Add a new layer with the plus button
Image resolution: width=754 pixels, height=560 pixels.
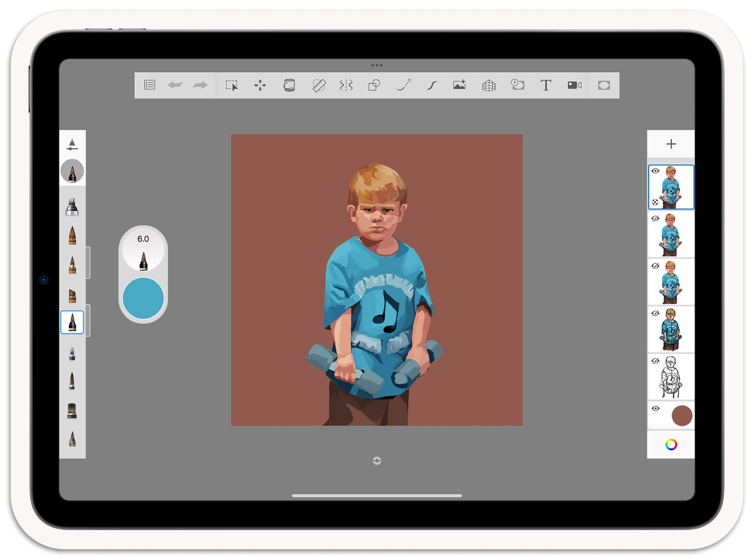click(671, 144)
